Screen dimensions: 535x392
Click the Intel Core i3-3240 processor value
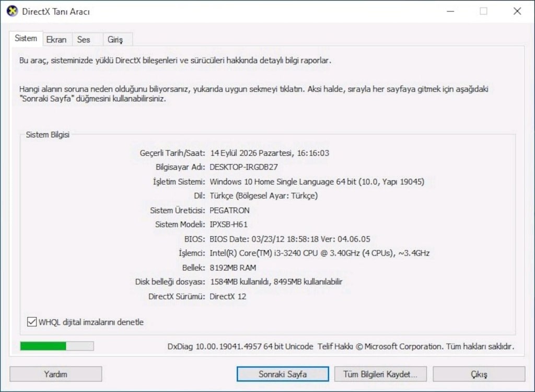coord(319,253)
